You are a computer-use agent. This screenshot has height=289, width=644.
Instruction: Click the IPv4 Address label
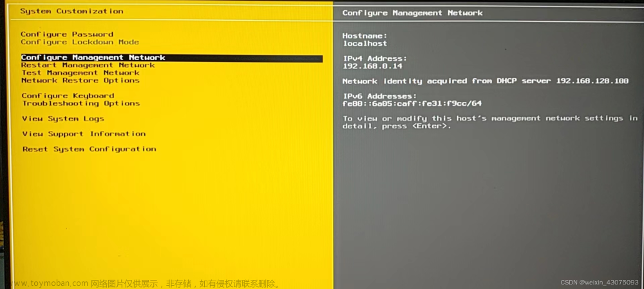coord(375,59)
